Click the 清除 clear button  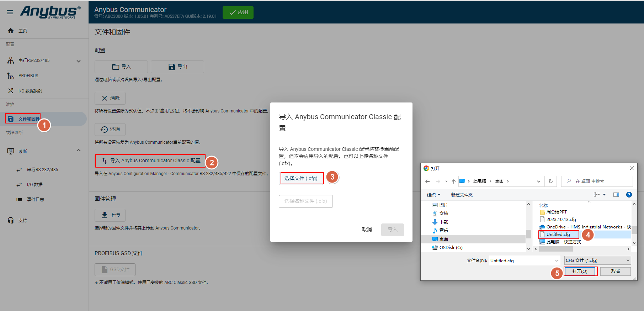tap(110, 98)
